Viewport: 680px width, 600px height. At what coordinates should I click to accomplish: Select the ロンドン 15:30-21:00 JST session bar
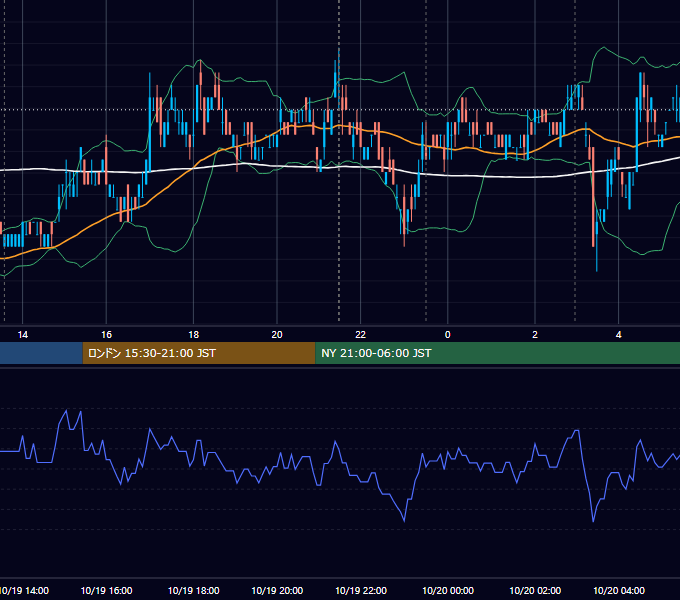pos(199,353)
